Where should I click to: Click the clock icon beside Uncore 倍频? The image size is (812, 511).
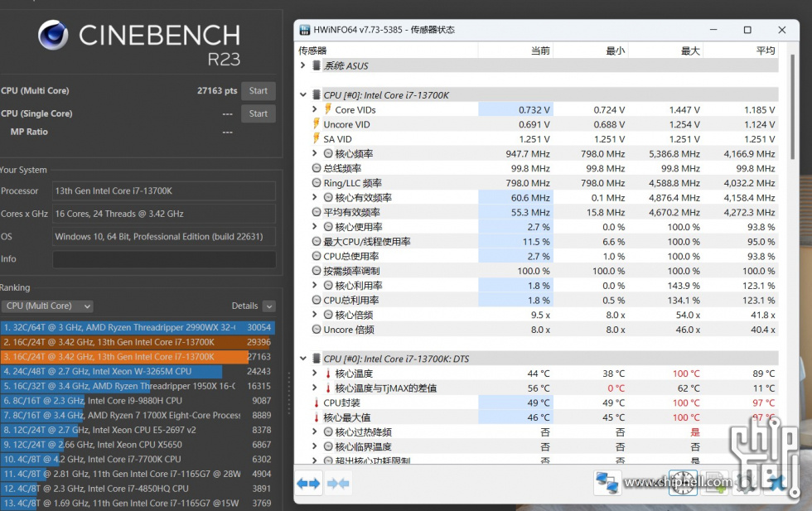(x=317, y=330)
